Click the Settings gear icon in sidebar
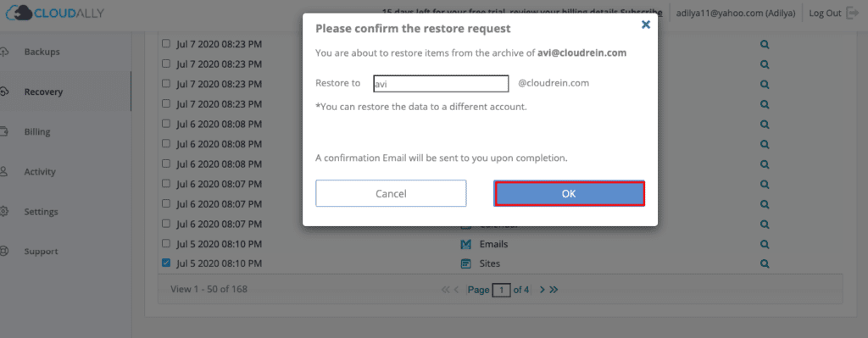 tap(3, 211)
